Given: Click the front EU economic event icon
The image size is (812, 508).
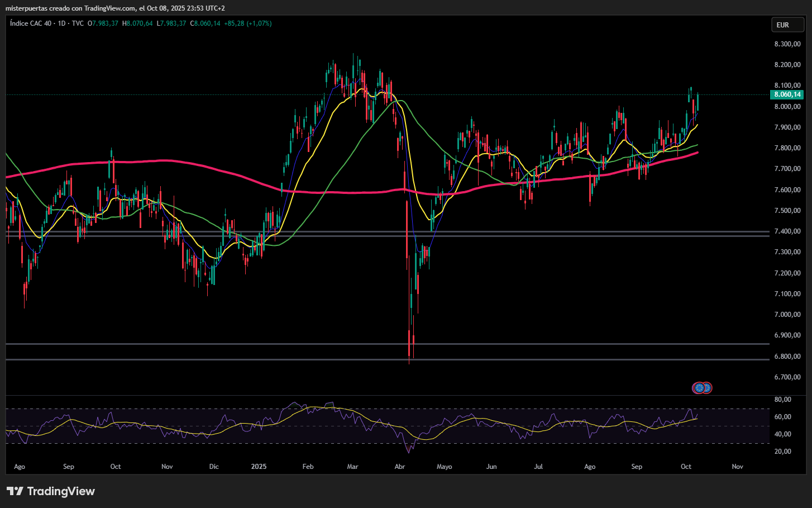Looking at the screenshot, I should [x=699, y=388].
